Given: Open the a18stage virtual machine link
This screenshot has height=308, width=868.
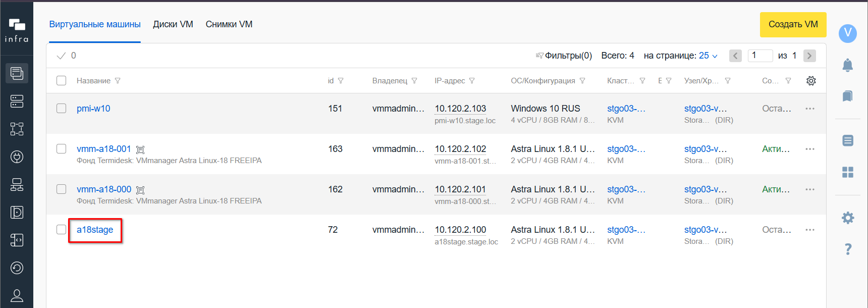Looking at the screenshot, I should 95,230.
